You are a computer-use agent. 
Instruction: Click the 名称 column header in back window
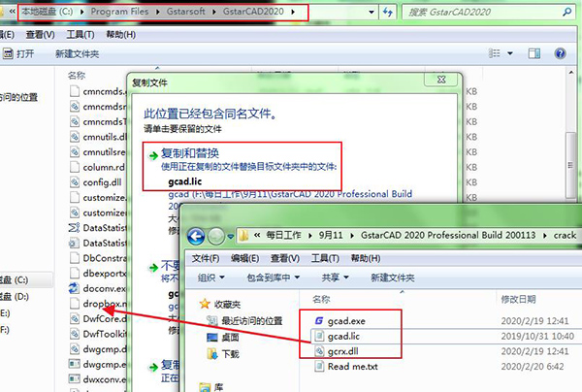click(x=77, y=76)
